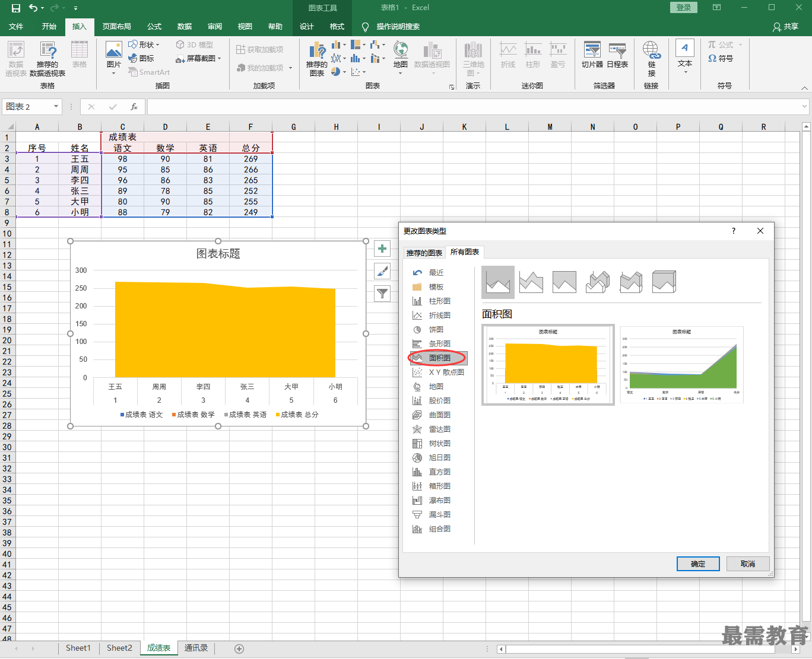812x659 pixels.
Task: Select the 3-D 100% stacked area subtype
Action: pyautogui.click(x=664, y=282)
